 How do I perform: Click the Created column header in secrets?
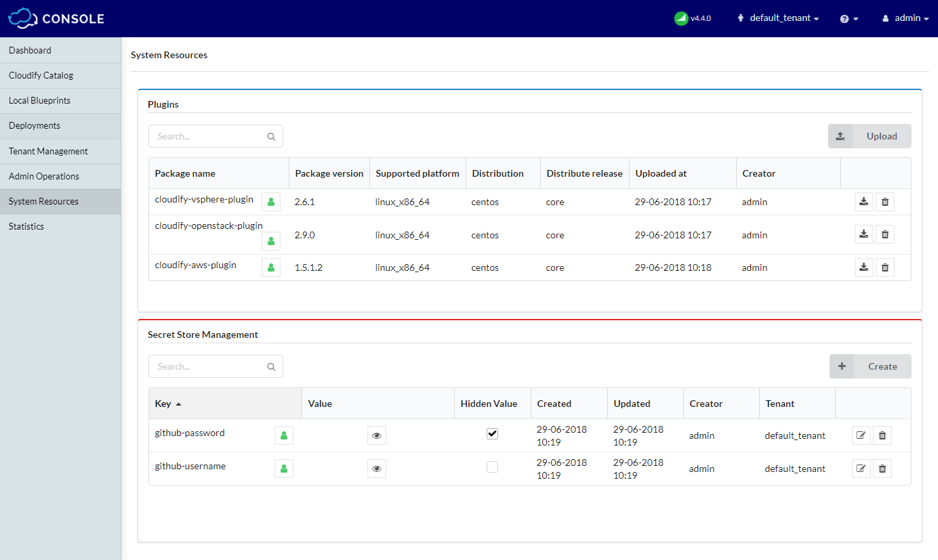[x=569, y=404]
